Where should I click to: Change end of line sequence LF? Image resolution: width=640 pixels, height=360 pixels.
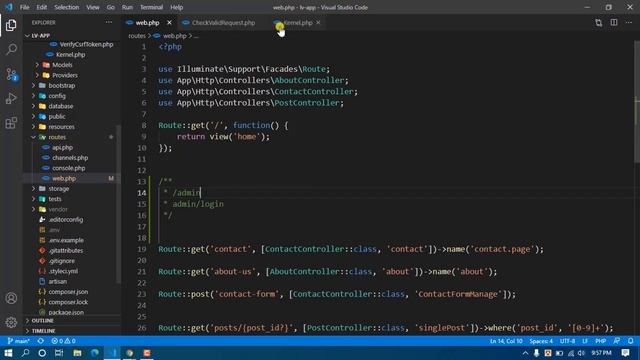tap(585, 341)
